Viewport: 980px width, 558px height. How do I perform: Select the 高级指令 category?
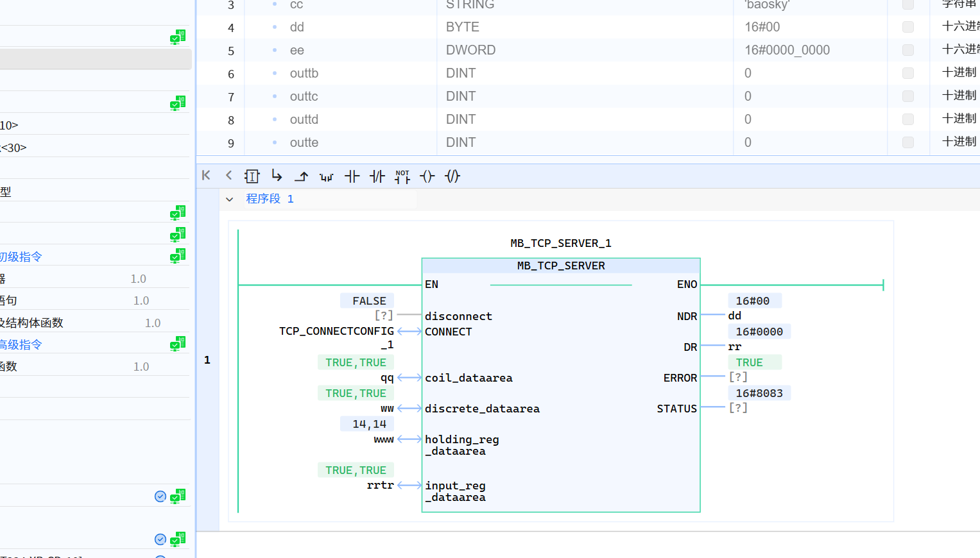(21, 345)
